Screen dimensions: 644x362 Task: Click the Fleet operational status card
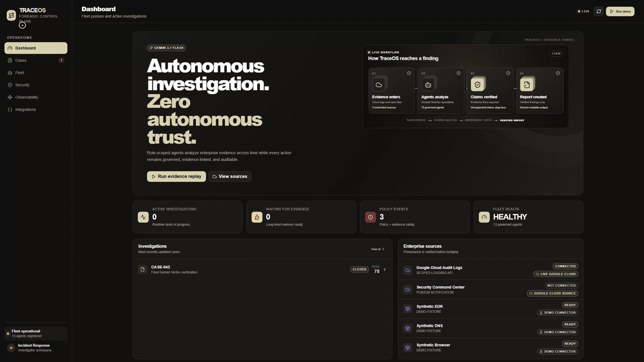click(36, 333)
